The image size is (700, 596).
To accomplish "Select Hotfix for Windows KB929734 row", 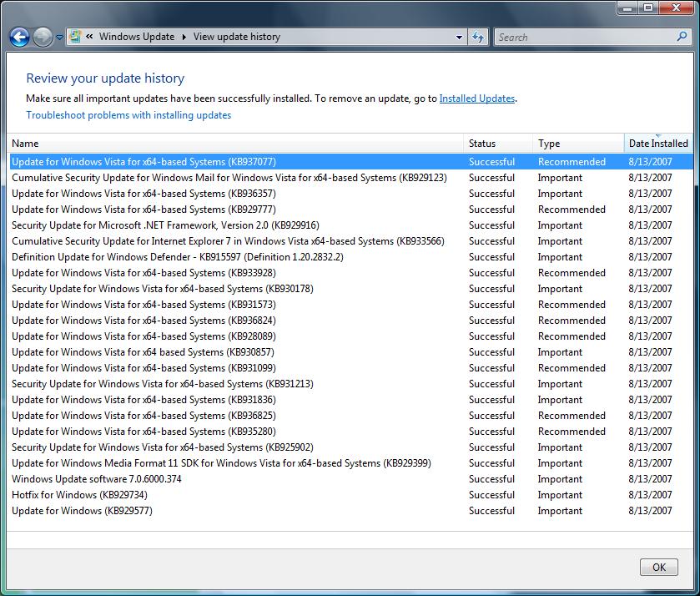I will point(351,495).
